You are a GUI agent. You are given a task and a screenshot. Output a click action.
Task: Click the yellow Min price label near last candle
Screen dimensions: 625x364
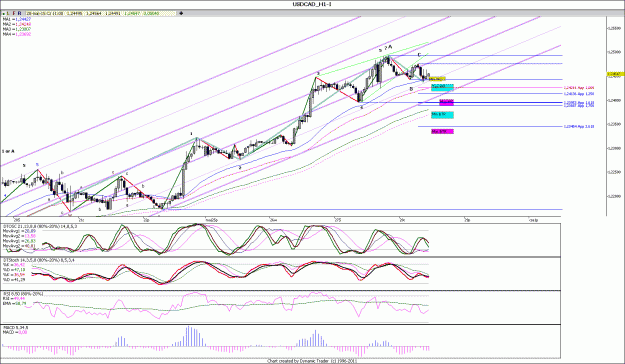point(436,79)
